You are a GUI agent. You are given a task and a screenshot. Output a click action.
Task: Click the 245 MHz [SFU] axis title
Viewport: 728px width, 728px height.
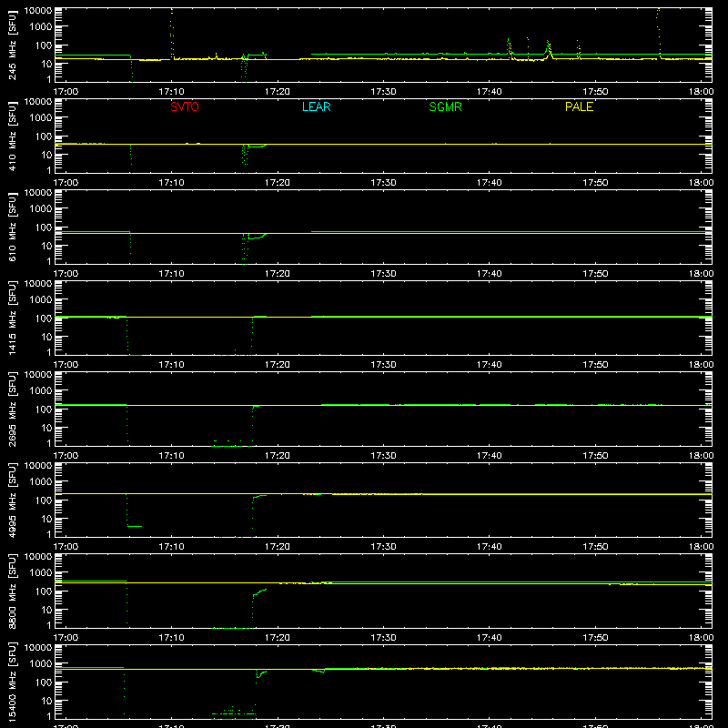[13, 45]
